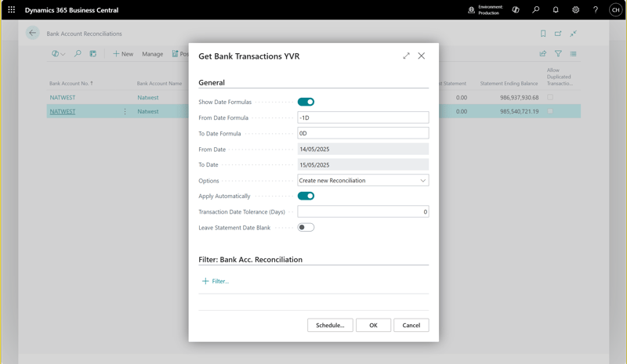Click the Schedule... button
The width and height of the screenshot is (627, 364).
pyautogui.click(x=330, y=325)
